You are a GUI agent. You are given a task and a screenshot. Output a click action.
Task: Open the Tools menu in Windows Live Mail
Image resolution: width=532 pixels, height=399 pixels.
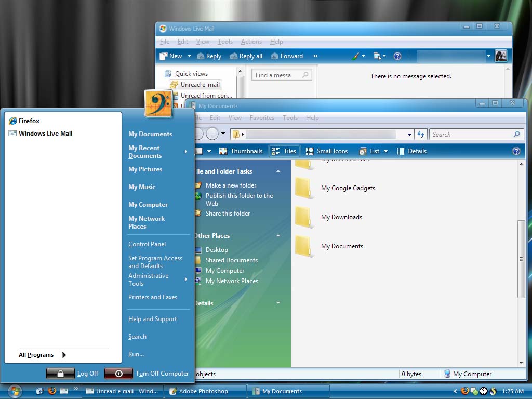click(225, 42)
